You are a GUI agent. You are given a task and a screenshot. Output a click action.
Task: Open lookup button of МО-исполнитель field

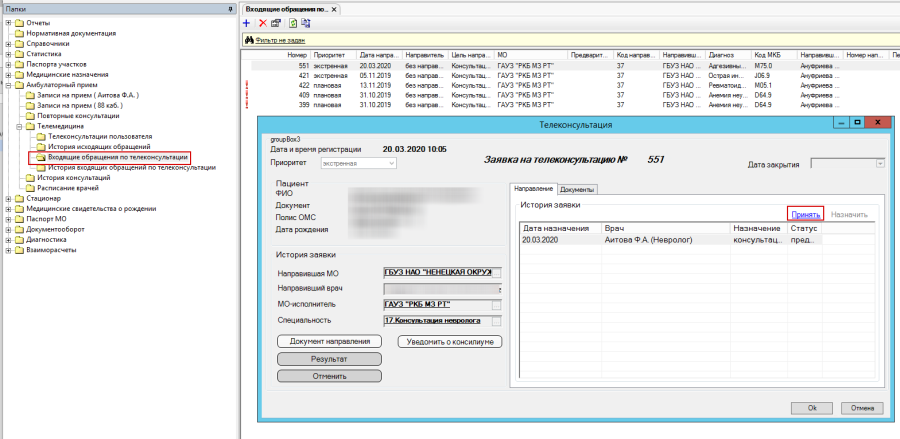pos(496,305)
